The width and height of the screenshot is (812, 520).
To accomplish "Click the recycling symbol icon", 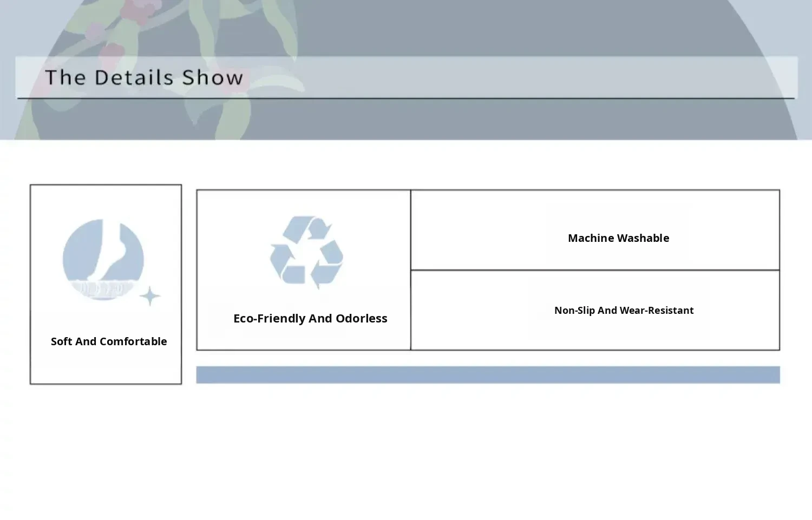I will tap(306, 252).
